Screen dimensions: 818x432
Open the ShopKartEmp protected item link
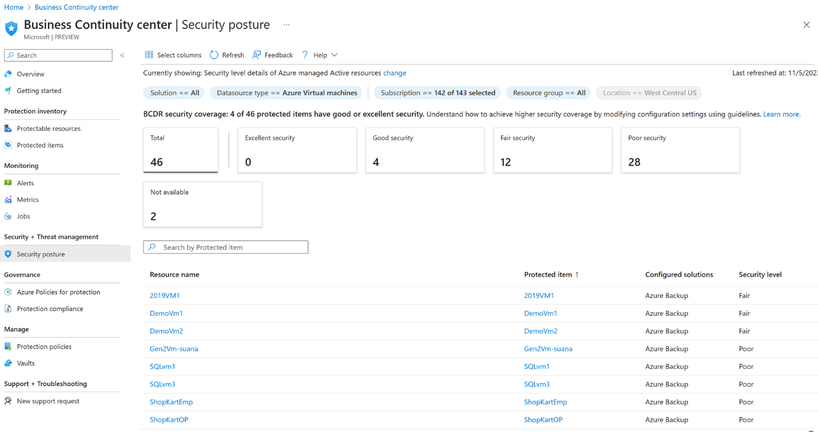pyautogui.click(x=545, y=402)
